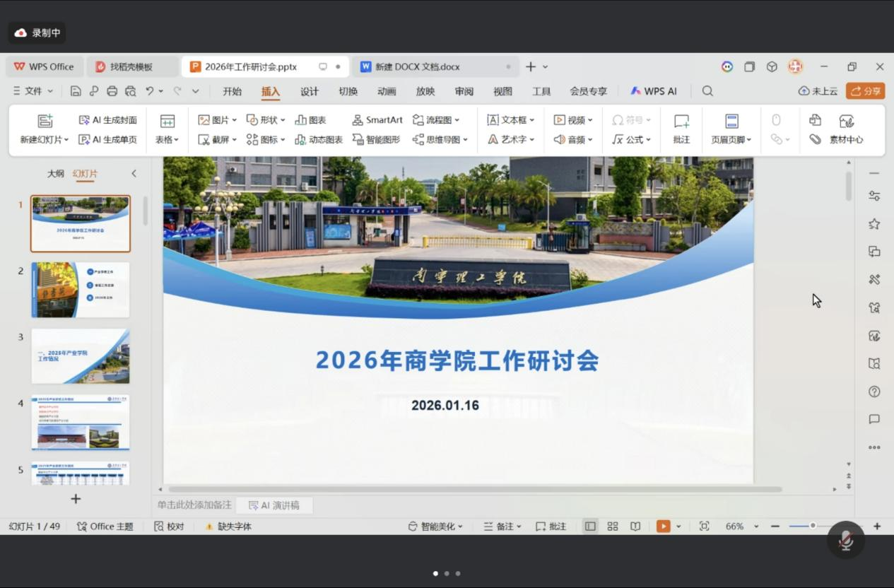Click the SmartArt insert icon
Screen dimensions: 894x588
(358, 120)
